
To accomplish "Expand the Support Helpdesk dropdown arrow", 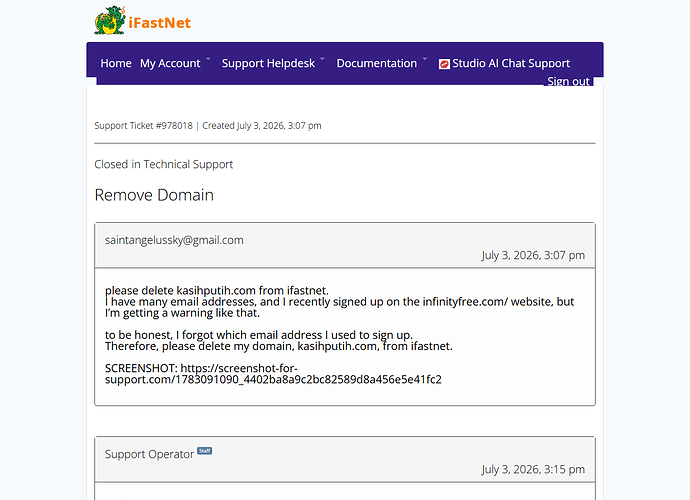I will (323, 59).
